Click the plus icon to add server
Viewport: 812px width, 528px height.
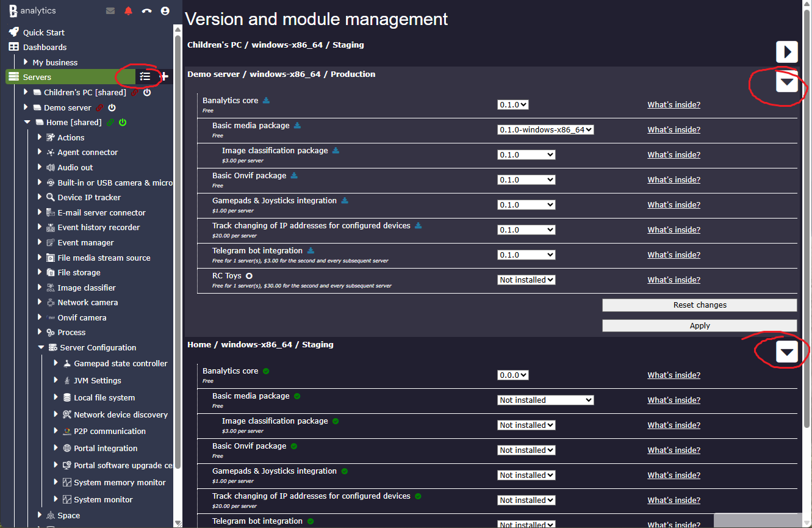coord(164,77)
